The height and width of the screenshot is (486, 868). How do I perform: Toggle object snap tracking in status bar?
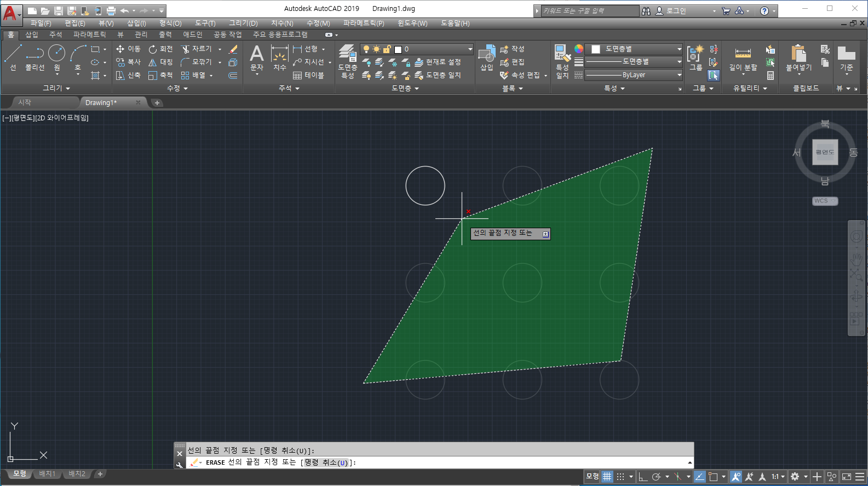click(700, 477)
